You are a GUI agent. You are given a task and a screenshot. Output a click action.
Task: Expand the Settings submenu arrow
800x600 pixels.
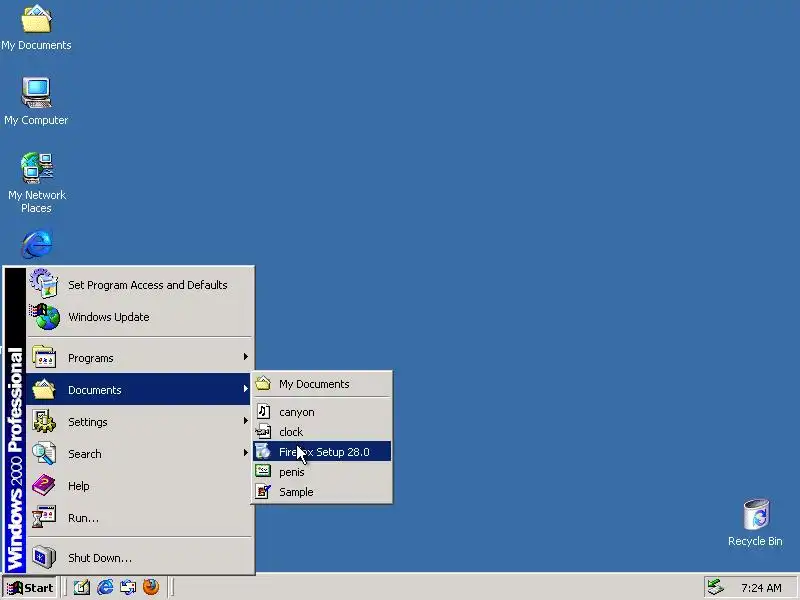pos(245,421)
